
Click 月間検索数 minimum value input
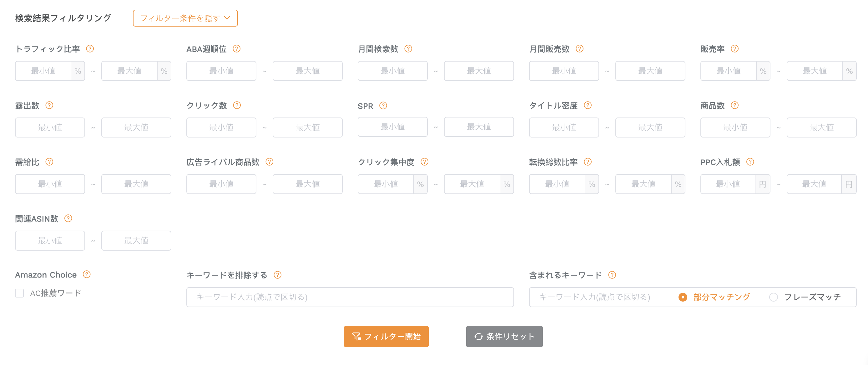point(392,71)
